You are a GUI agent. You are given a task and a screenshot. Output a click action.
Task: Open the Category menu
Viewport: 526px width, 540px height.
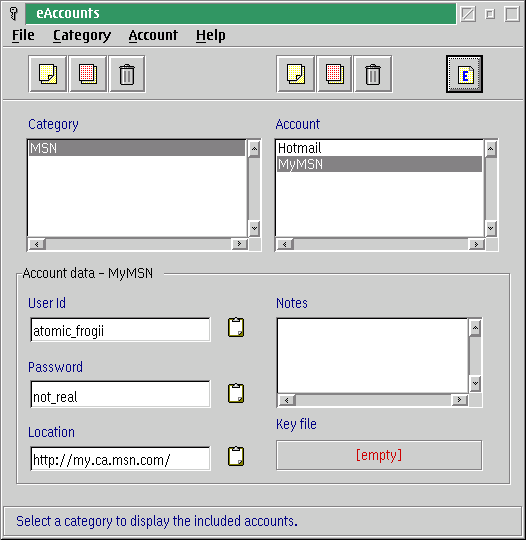tap(82, 35)
